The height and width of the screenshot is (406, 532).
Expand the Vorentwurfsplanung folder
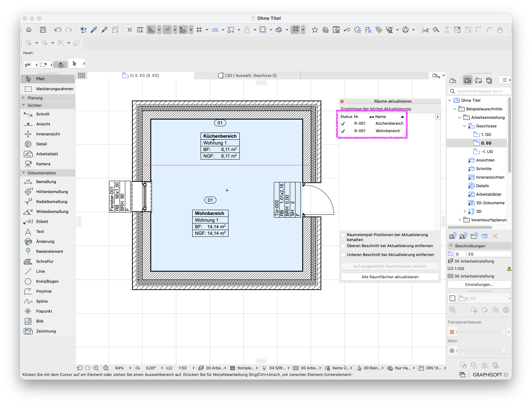point(460,220)
